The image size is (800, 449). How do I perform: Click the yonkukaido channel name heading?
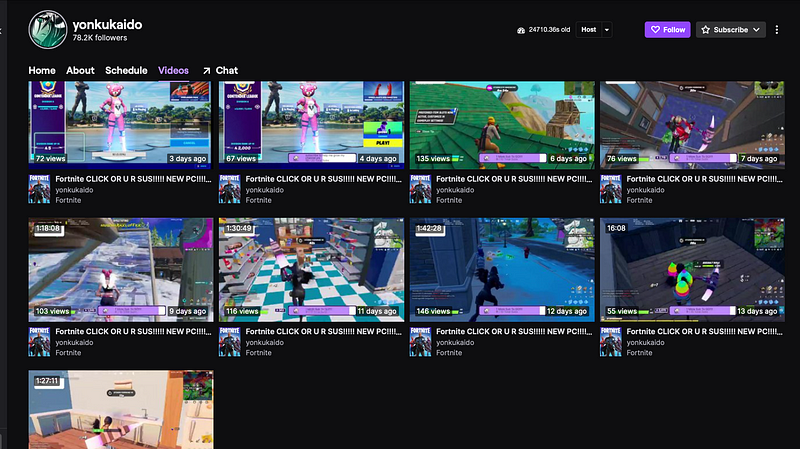point(107,24)
